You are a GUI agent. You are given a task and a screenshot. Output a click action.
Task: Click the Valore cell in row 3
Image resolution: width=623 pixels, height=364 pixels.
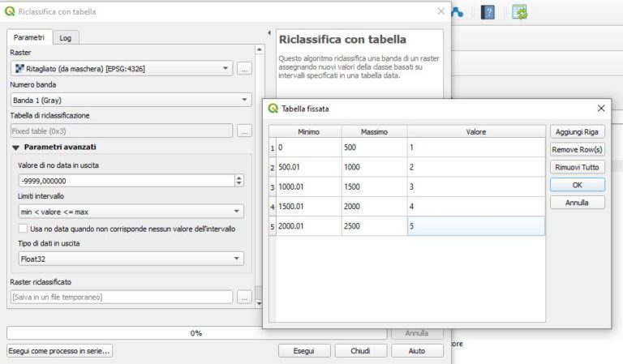coord(475,186)
